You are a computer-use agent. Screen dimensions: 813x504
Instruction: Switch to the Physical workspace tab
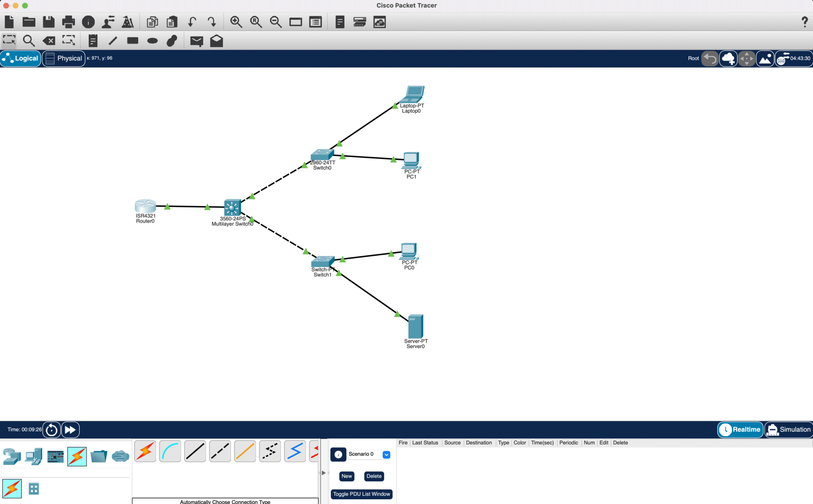click(x=64, y=58)
